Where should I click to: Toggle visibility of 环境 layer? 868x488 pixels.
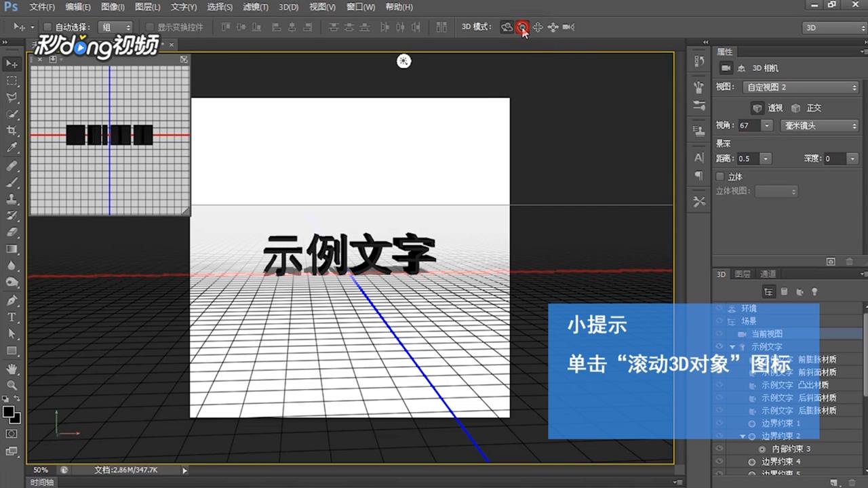click(x=719, y=308)
